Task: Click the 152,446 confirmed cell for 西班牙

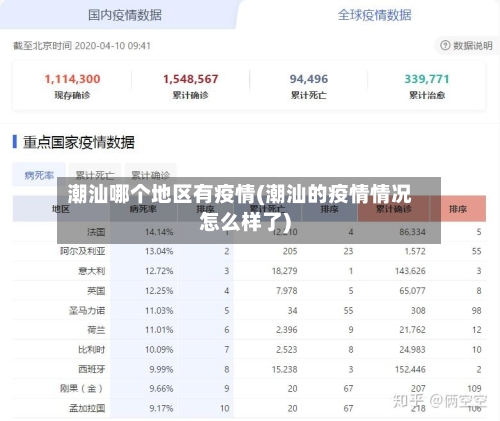Action: 410,369
